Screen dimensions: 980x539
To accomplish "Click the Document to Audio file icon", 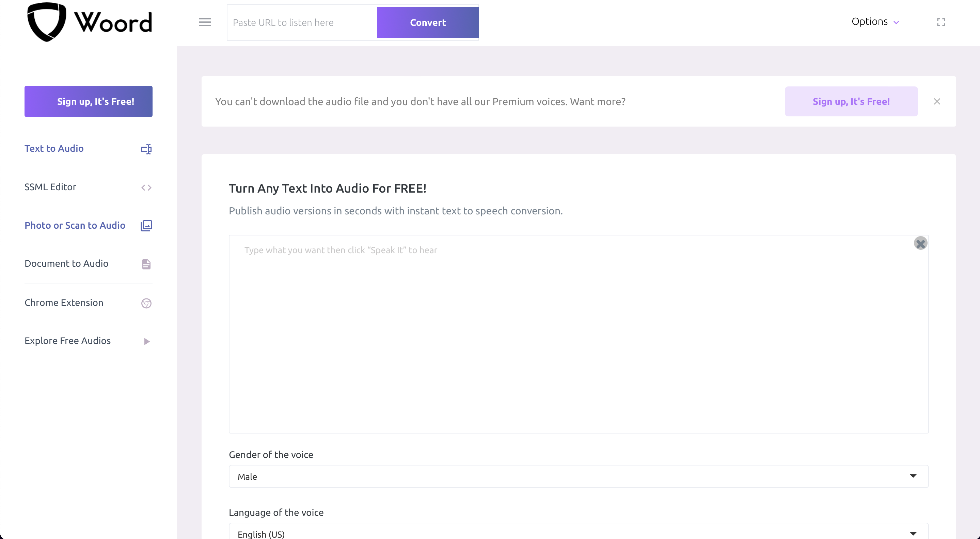I will (x=146, y=264).
